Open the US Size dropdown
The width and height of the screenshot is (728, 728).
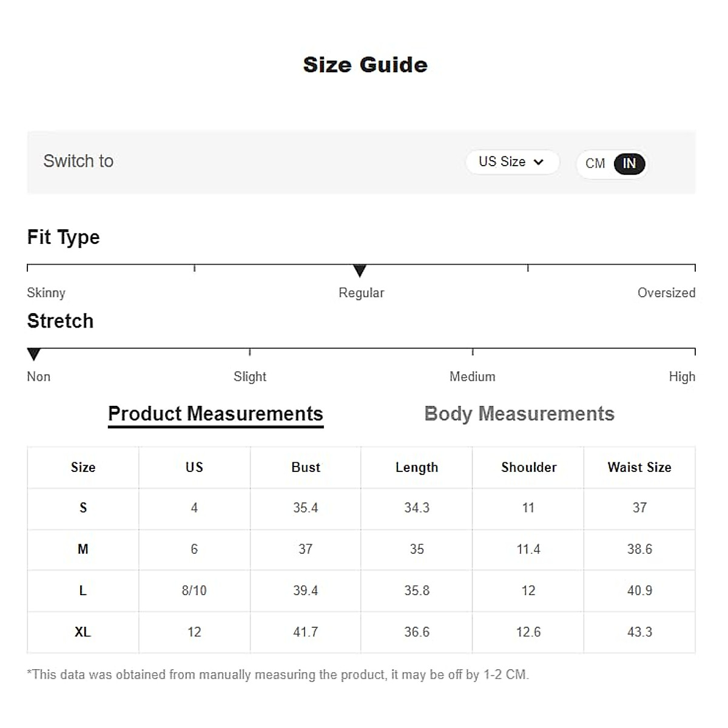tap(511, 162)
